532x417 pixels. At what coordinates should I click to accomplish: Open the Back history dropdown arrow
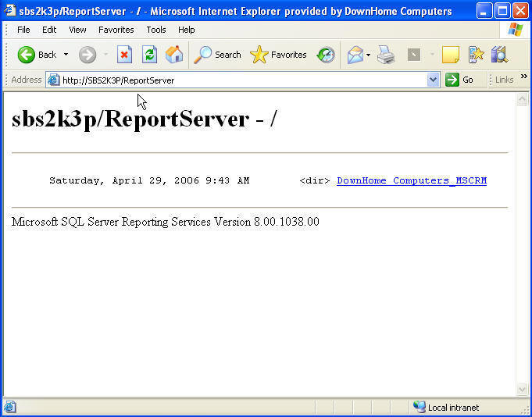click(66, 55)
